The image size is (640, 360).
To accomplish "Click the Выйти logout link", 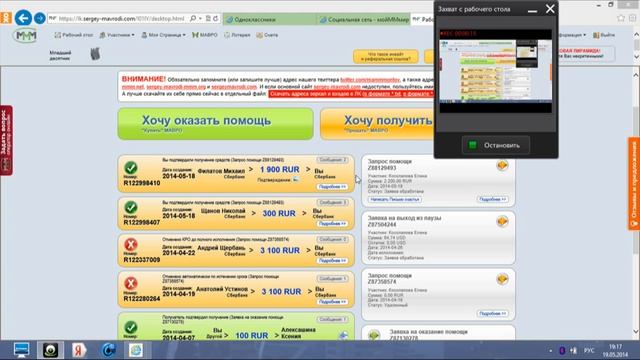I will (604, 35).
